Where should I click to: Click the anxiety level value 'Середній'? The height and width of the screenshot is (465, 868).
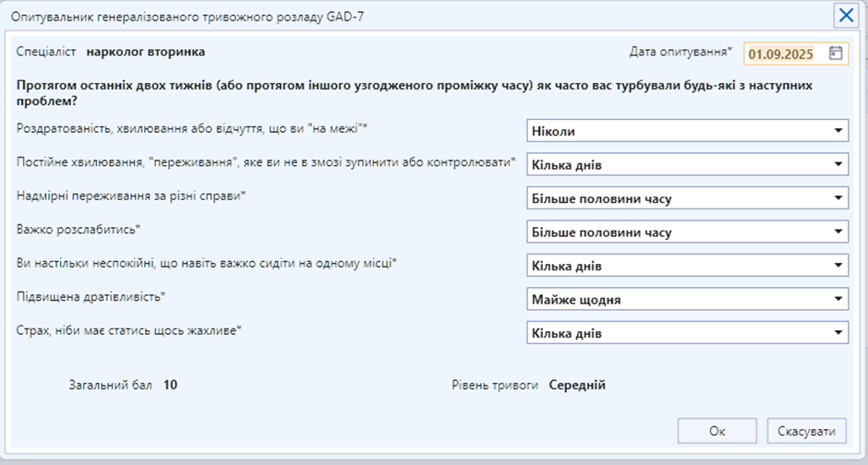point(577,386)
